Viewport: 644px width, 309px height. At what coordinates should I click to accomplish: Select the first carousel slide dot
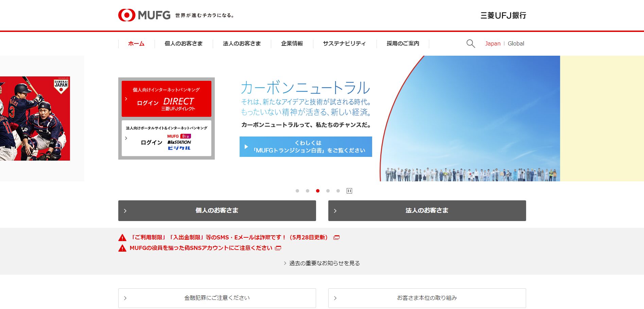click(x=297, y=191)
